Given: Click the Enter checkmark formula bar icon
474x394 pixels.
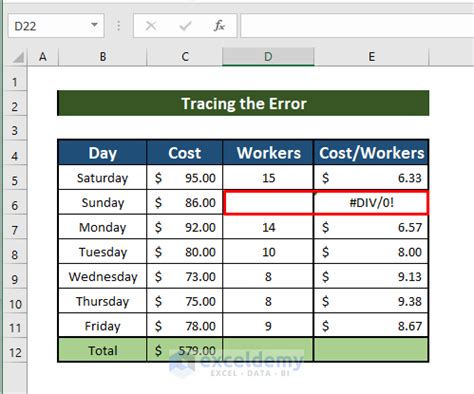Looking at the screenshot, I should pos(185,26).
